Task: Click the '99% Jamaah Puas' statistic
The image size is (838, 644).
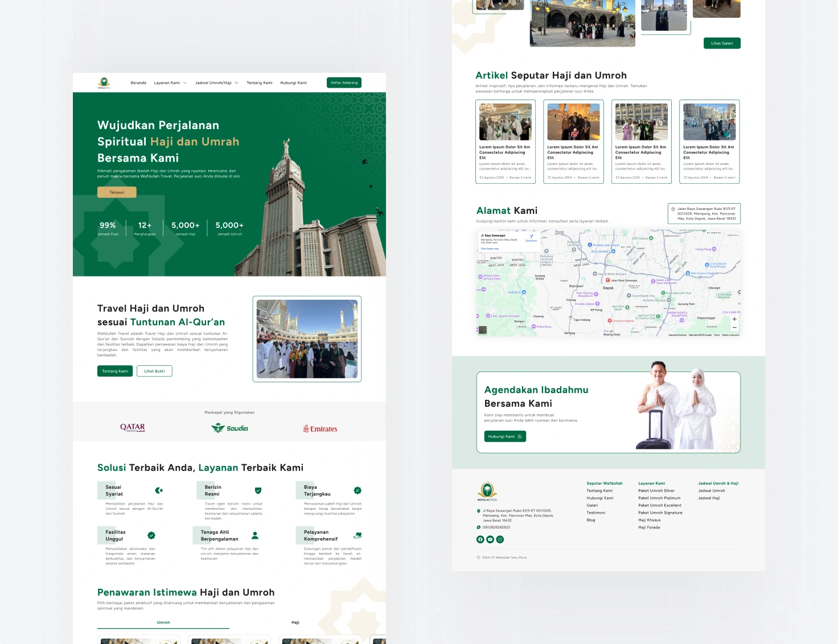Action: click(x=108, y=228)
